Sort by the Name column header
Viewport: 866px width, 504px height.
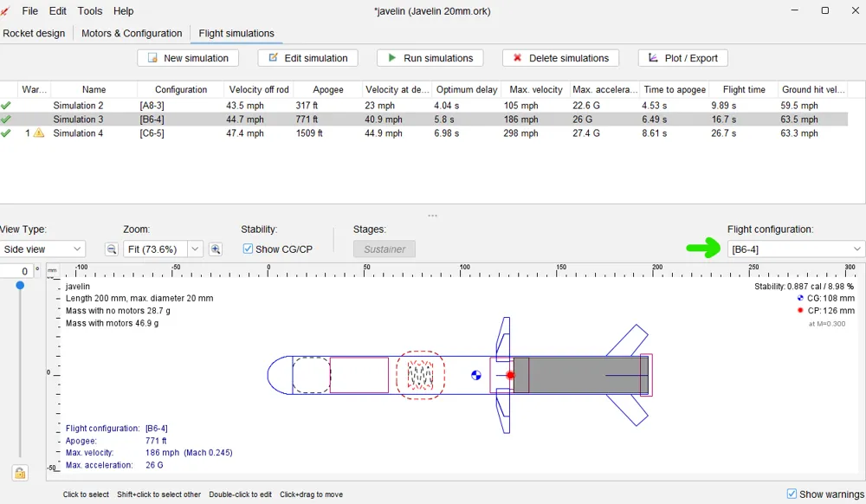click(x=94, y=89)
